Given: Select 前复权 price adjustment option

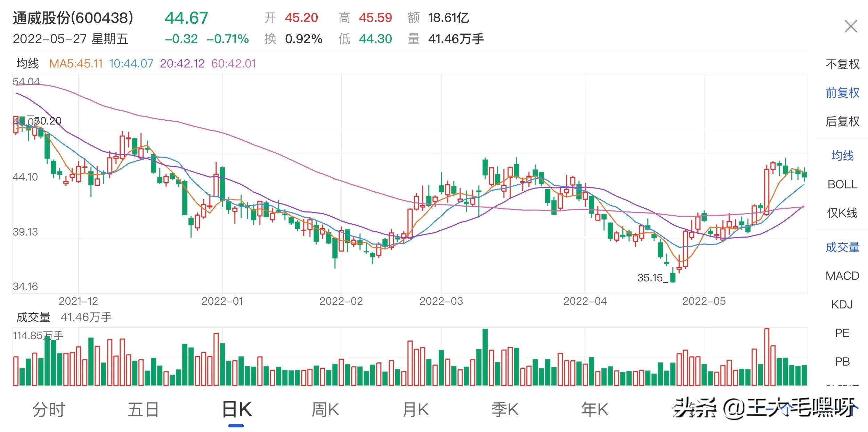Looking at the screenshot, I should (x=842, y=93).
